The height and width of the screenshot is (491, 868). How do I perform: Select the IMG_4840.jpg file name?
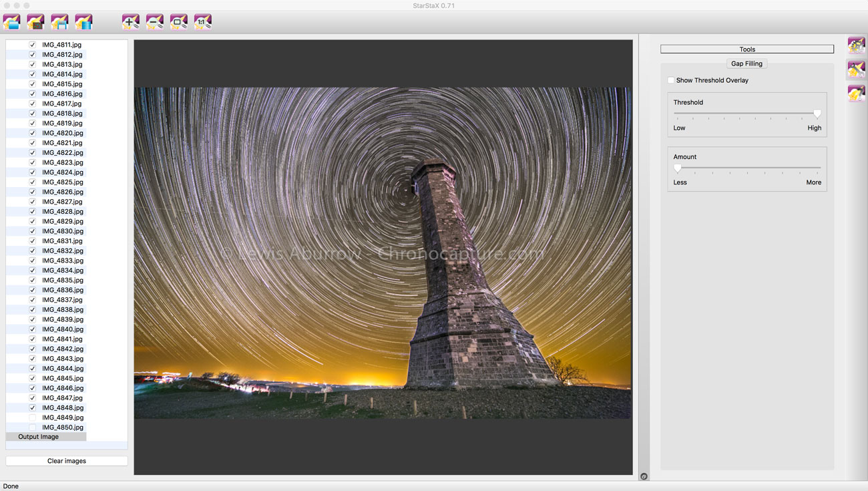63,329
